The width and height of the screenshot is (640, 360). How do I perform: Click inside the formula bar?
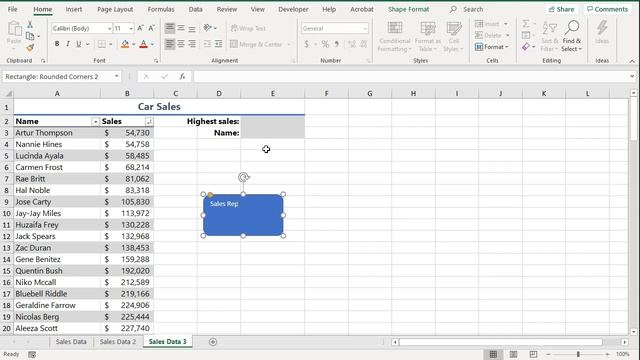pyautogui.click(x=410, y=76)
